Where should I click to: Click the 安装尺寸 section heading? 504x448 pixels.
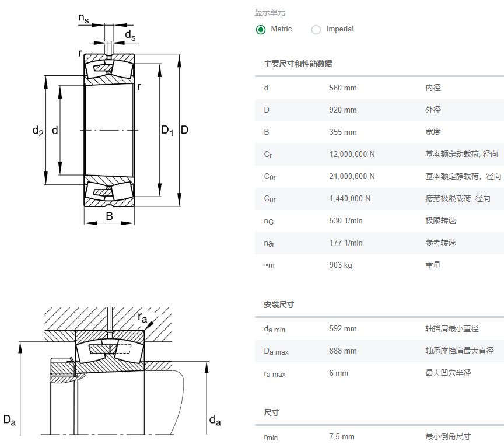(279, 304)
